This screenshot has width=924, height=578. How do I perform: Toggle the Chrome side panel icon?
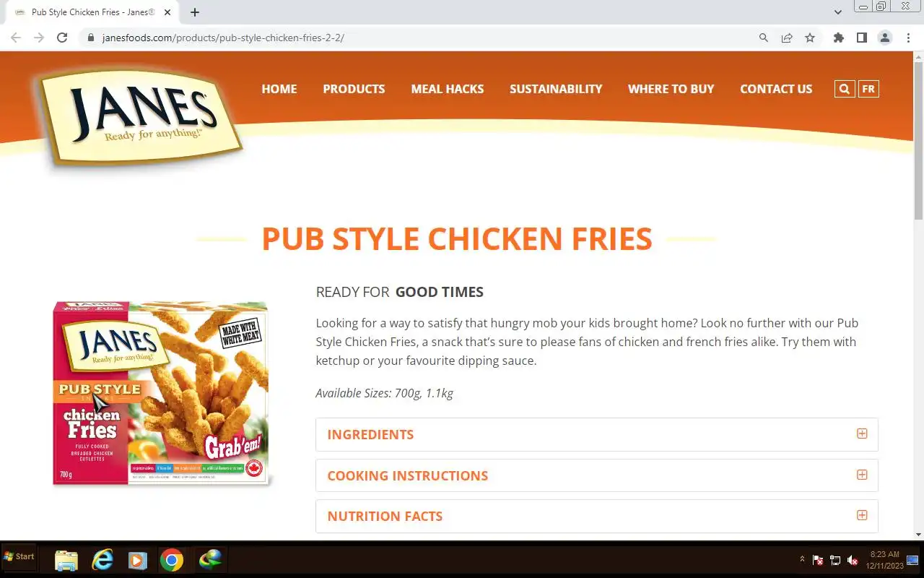861,38
